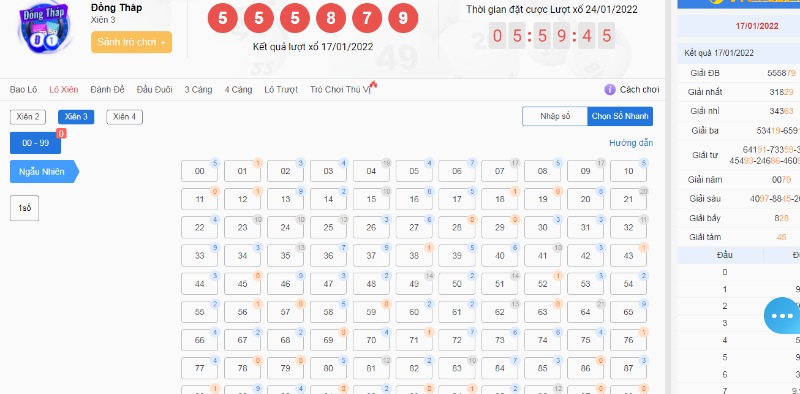This screenshot has height=394, width=800.
Task: Click the Cách chơi text link
Action: [x=639, y=90]
